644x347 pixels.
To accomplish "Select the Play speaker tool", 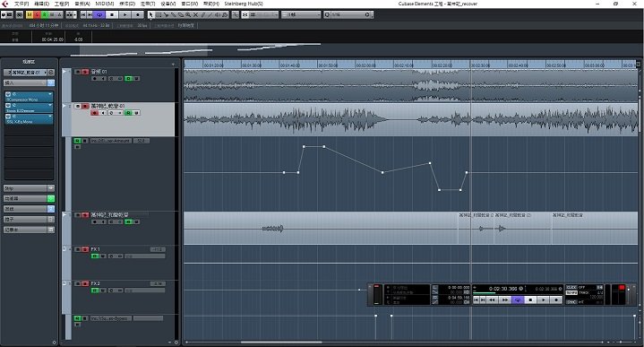I will pos(218,15).
